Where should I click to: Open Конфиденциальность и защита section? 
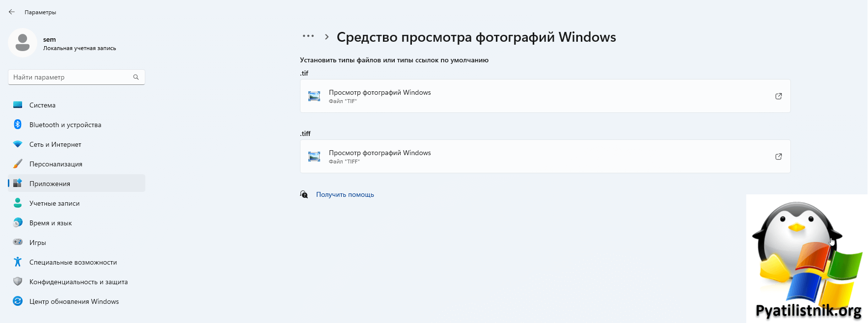pyautogui.click(x=77, y=282)
